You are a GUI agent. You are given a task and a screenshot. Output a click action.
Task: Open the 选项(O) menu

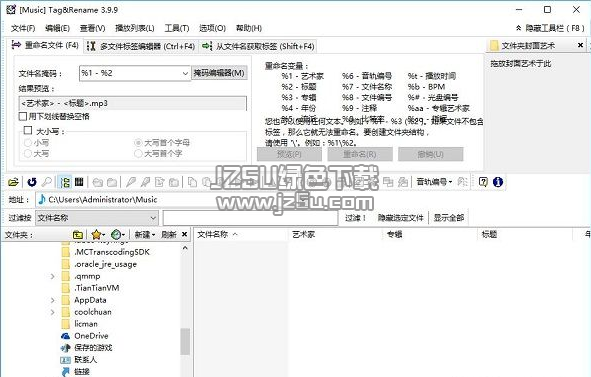coord(212,28)
